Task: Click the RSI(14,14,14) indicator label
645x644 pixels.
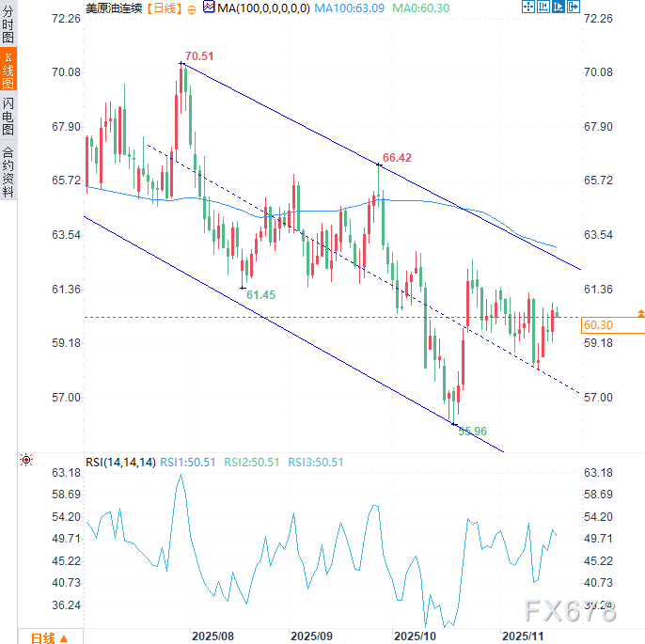Action: pos(119,462)
